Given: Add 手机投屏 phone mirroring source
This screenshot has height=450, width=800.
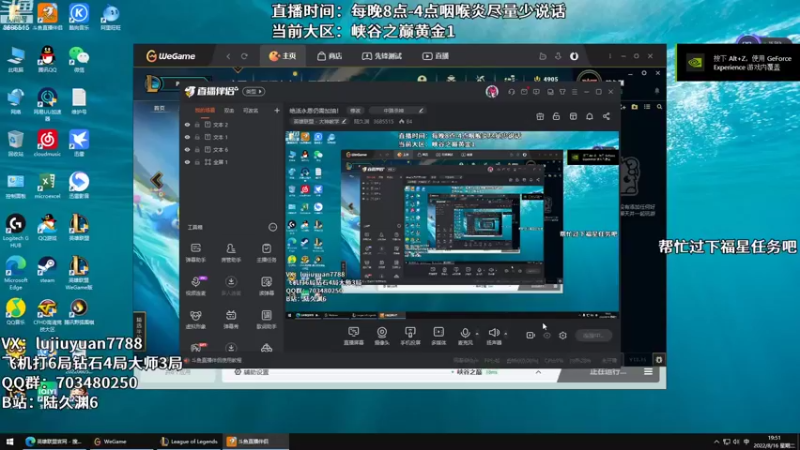Looking at the screenshot, I should (x=410, y=336).
